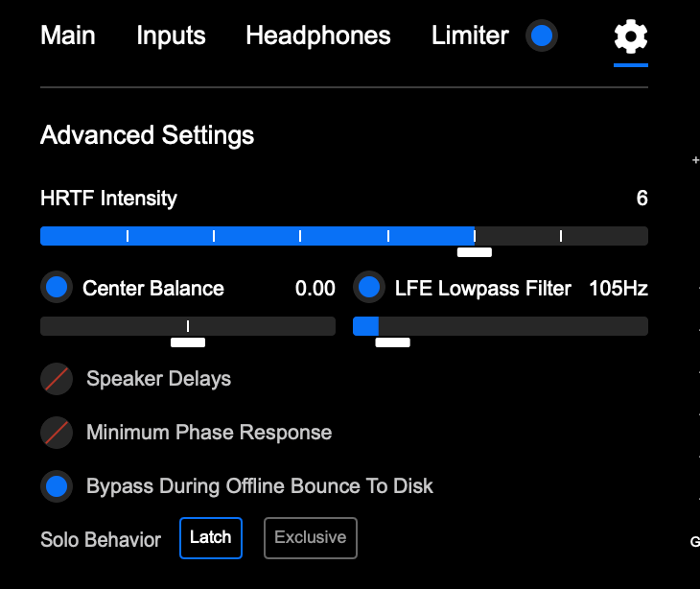
Task: Set Solo Behavior to Exclusive
Action: tap(311, 538)
